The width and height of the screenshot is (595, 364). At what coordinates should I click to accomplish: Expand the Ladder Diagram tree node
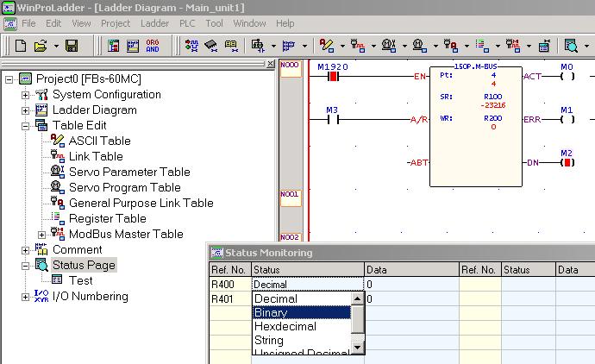pos(25,110)
